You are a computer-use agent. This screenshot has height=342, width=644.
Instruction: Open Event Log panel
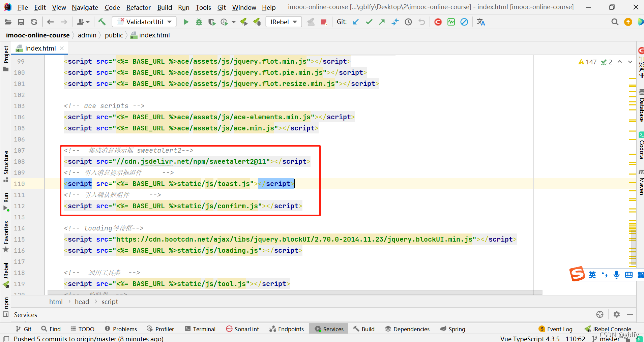click(556, 329)
